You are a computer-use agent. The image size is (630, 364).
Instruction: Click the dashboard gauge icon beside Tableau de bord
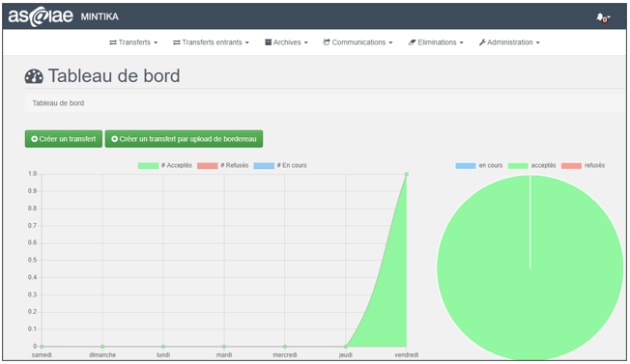pos(34,76)
